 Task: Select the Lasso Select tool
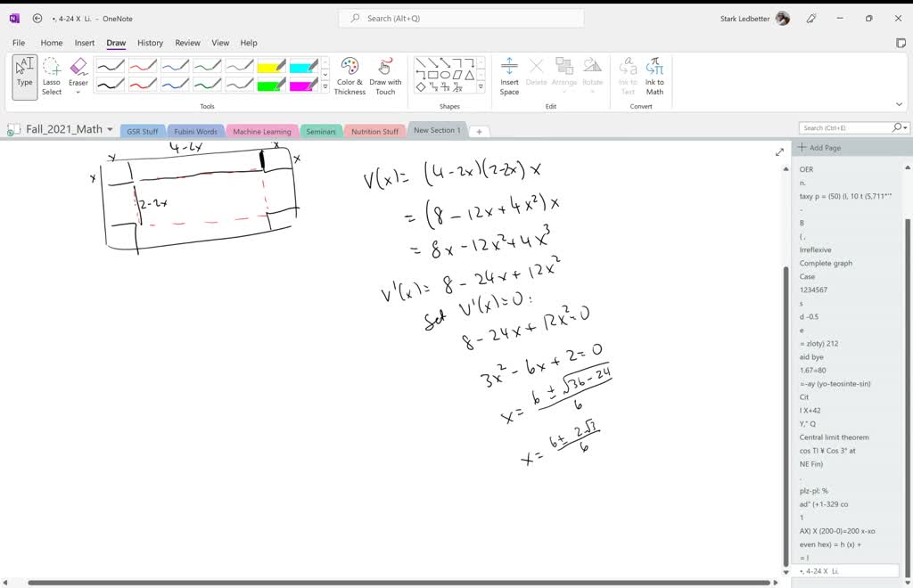52,75
